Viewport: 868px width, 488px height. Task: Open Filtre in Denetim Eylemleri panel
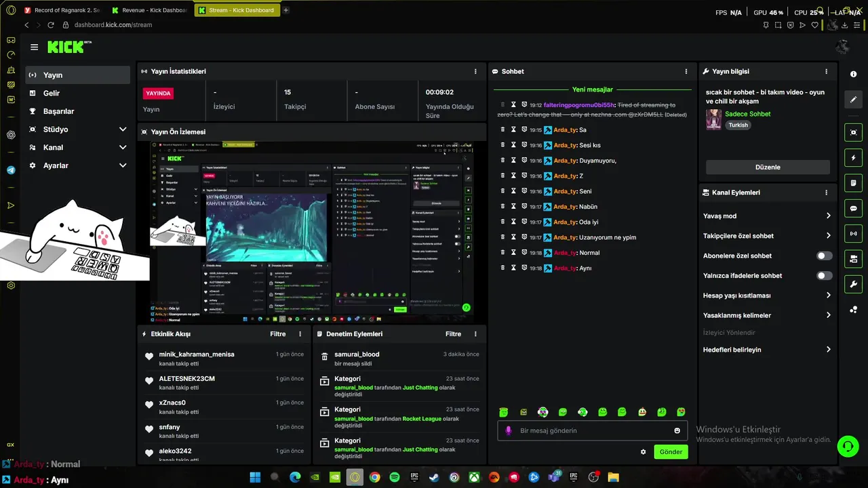coord(453,333)
